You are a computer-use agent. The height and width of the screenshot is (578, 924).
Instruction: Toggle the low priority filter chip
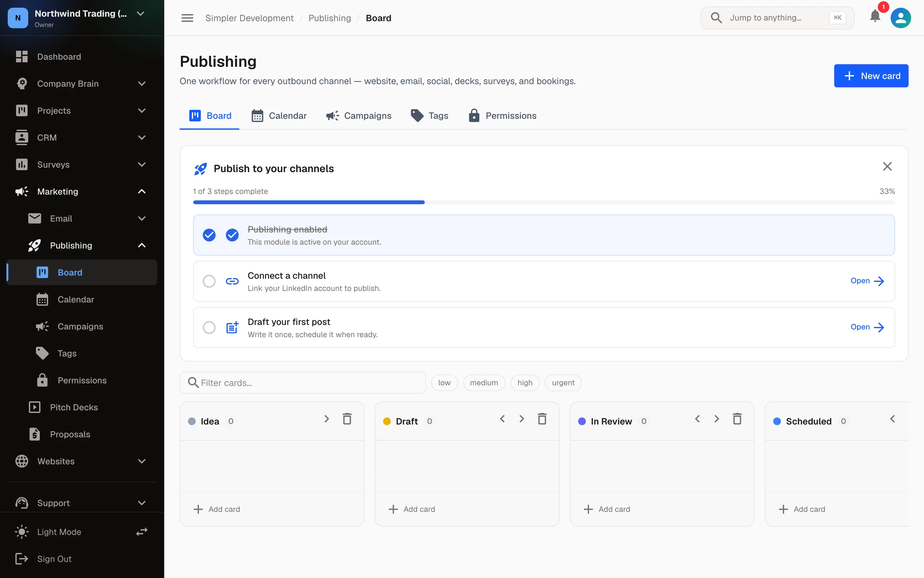click(x=444, y=383)
